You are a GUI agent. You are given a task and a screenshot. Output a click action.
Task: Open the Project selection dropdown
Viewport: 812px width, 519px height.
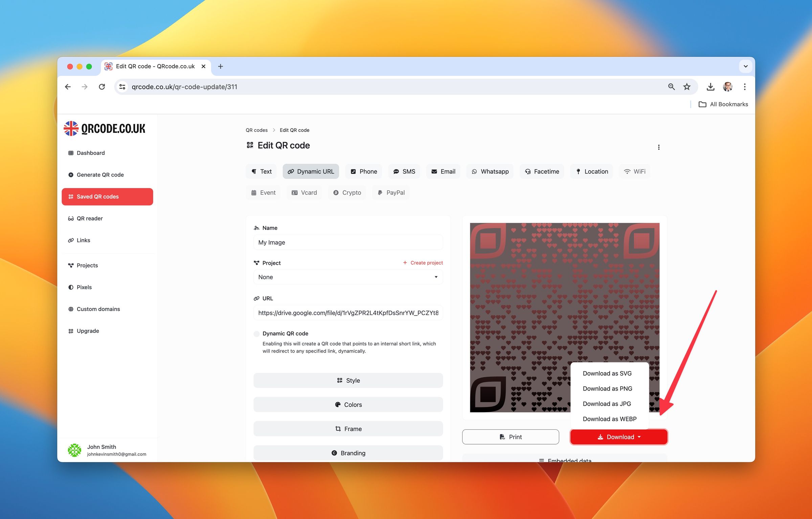pyautogui.click(x=347, y=277)
